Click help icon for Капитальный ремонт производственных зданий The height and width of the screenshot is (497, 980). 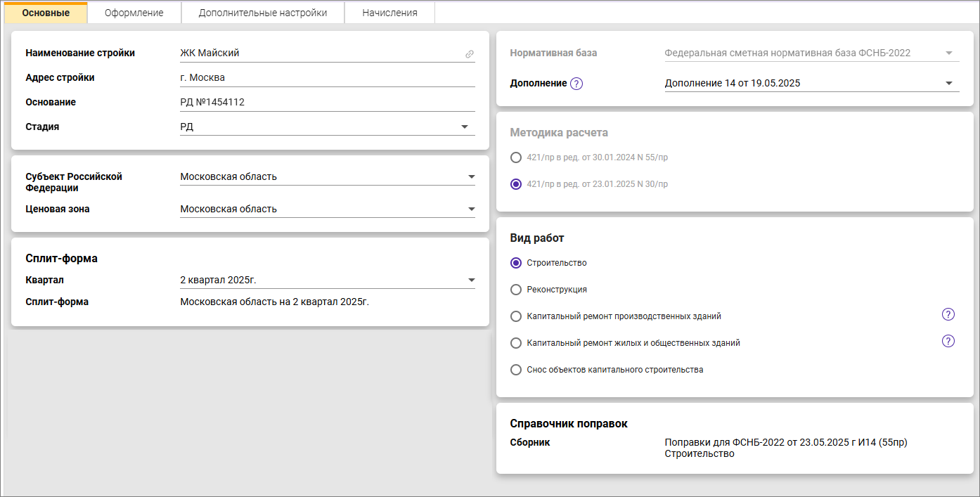pyautogui.click(x=948, y=315)
